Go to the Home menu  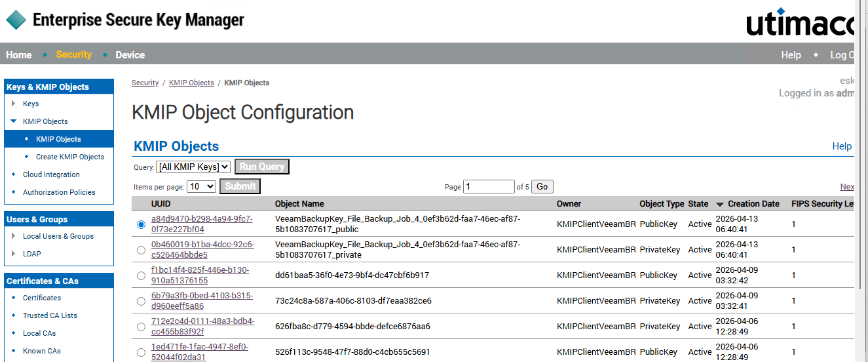pos(19,55)
